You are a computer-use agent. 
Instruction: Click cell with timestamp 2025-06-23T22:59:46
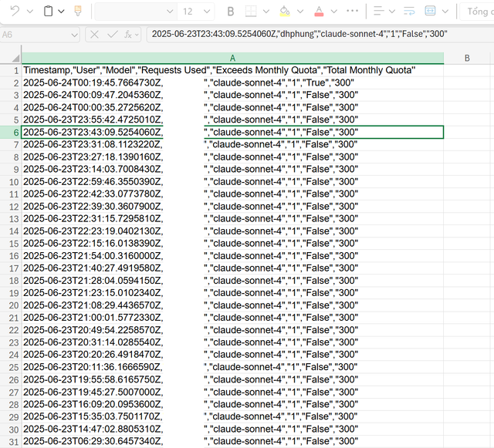pos(232,182)
